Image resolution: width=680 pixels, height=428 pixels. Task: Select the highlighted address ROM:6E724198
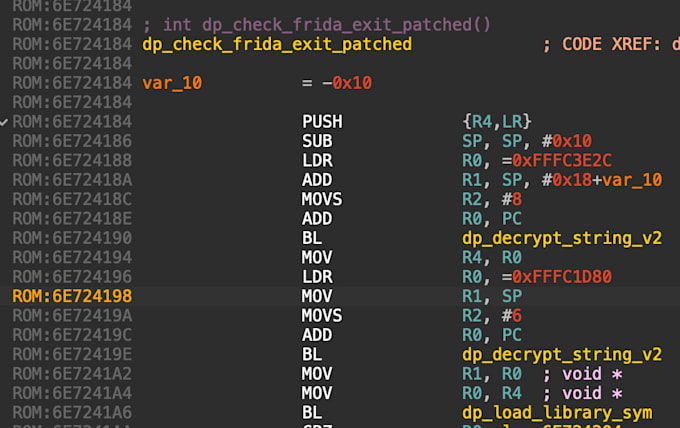click(x=72, y=296)
